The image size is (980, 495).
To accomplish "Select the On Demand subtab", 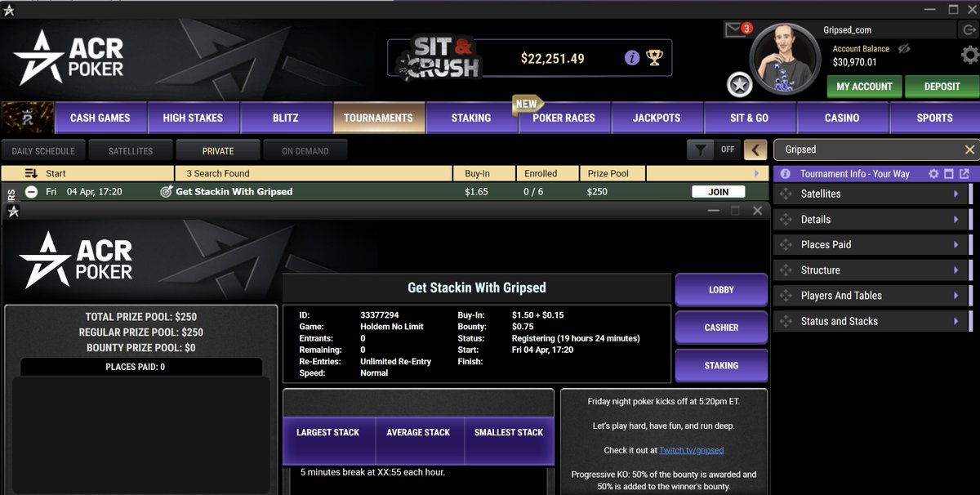I will (x=305, y=150).
